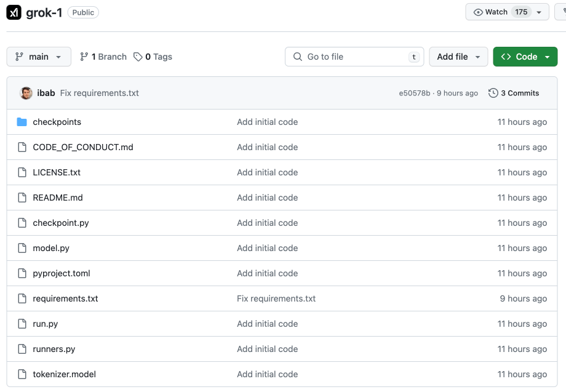The image size is (566, 392).
Task: Open the Fix requirements.txt commit message in header
Action: (99, 94)
